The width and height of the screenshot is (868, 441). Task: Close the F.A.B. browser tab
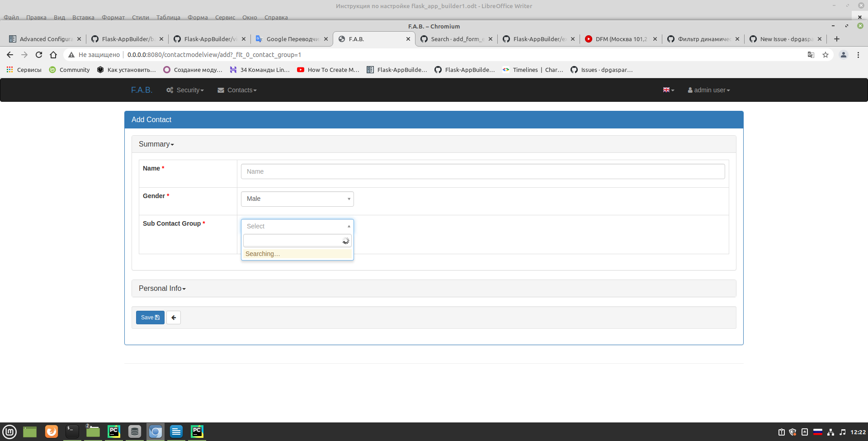click(x=408, y=39)
